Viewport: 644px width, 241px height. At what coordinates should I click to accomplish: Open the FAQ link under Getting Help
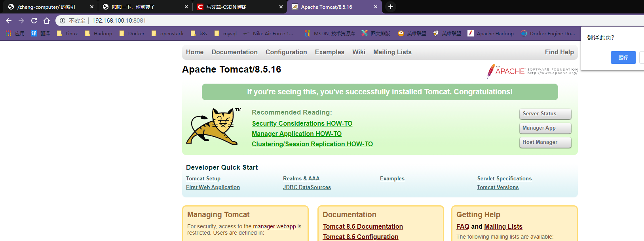click(x=463, y=227)
